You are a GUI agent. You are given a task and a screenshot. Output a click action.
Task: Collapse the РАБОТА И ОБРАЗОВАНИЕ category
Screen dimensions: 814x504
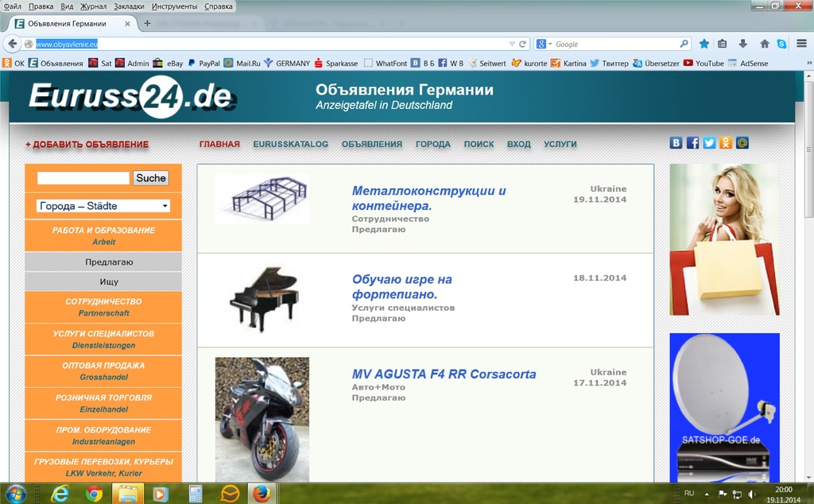103,235
